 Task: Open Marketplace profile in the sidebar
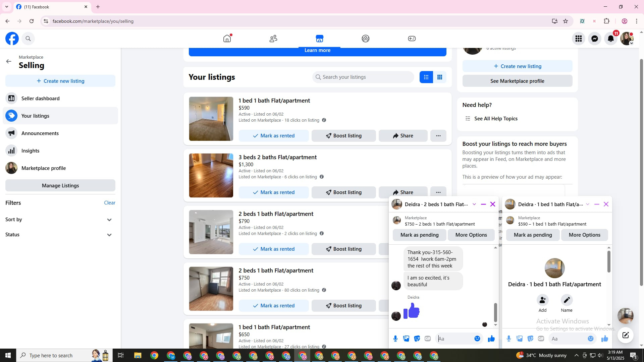(60, 168)
